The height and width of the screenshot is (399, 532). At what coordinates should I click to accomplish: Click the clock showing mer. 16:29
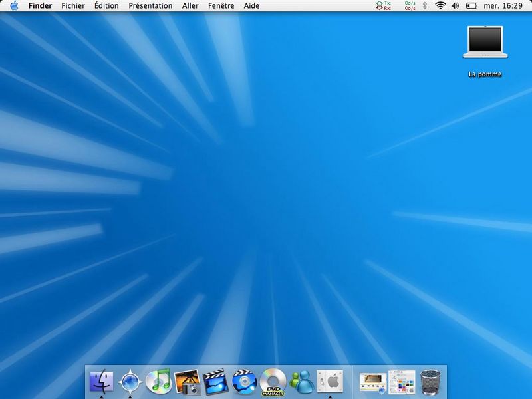(x=503, y=6)
